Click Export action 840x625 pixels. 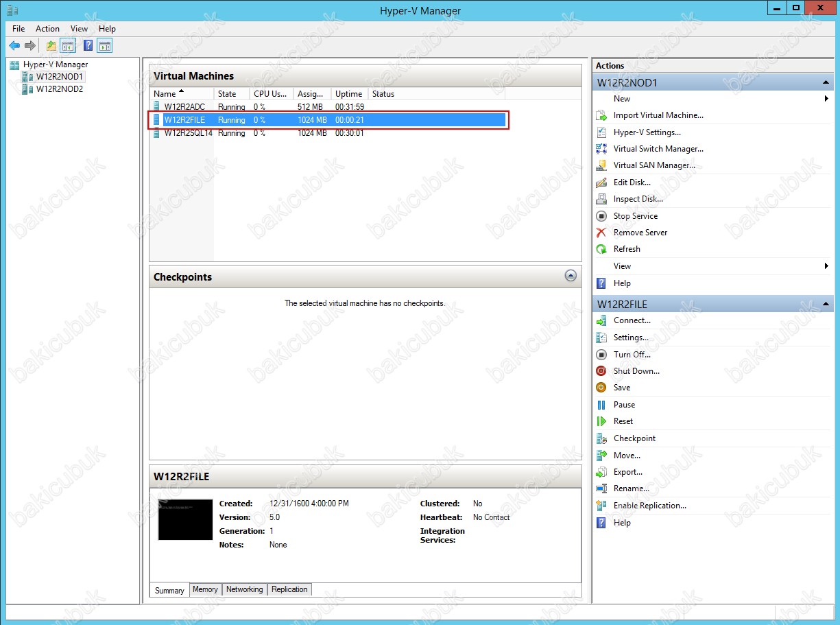tap(628, 472)
